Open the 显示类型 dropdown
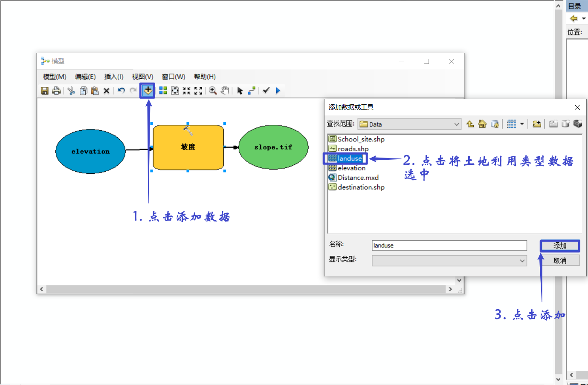 click(522, 260)
